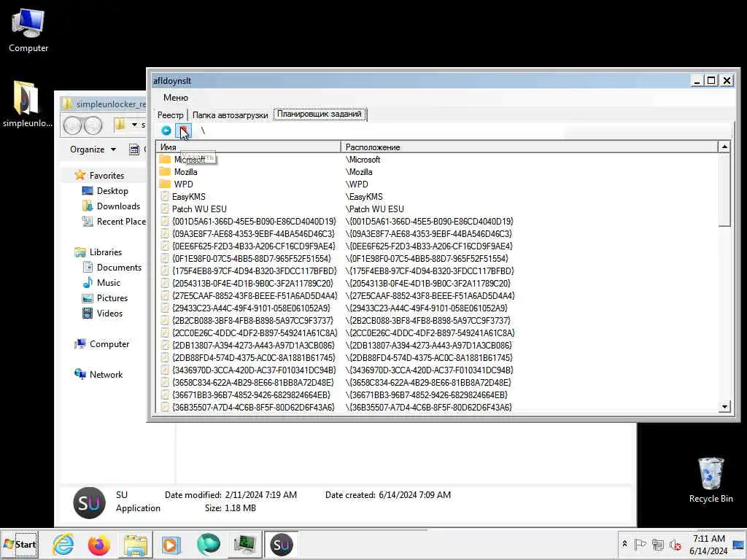Screen dimensions: 747x560
Task: Launch Internet Explorer from the taskbar
Action: [63, 544]
